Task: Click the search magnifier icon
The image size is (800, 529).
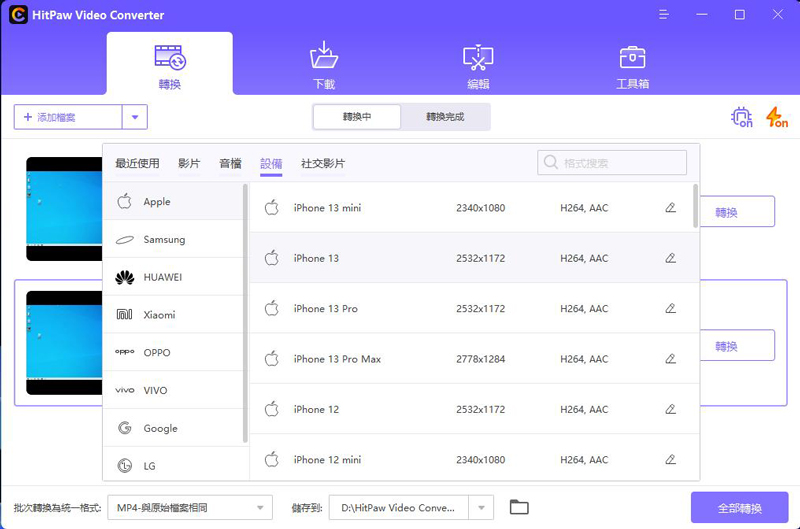Action: pos(551,162)
